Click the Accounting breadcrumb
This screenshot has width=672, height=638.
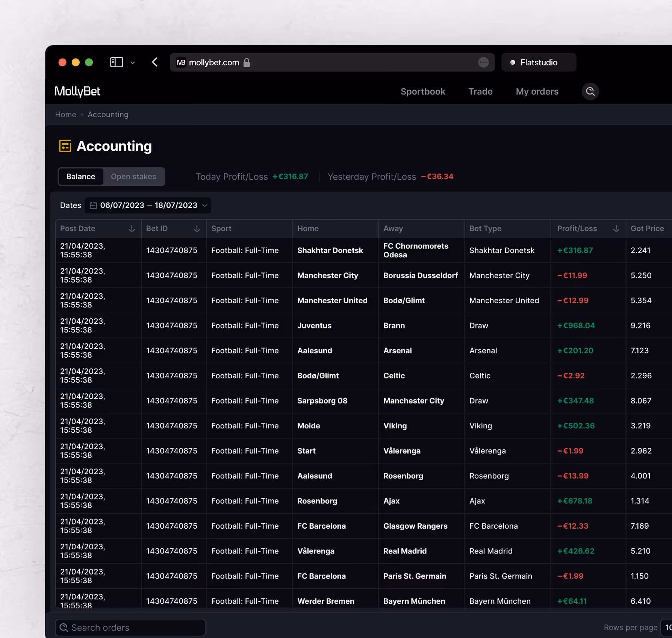point(108,115)
